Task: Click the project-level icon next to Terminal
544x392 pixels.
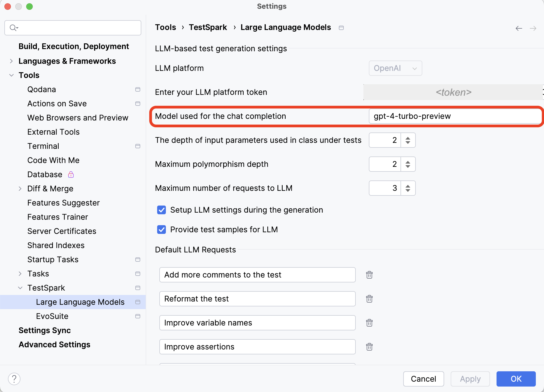Action: [138, 146]
